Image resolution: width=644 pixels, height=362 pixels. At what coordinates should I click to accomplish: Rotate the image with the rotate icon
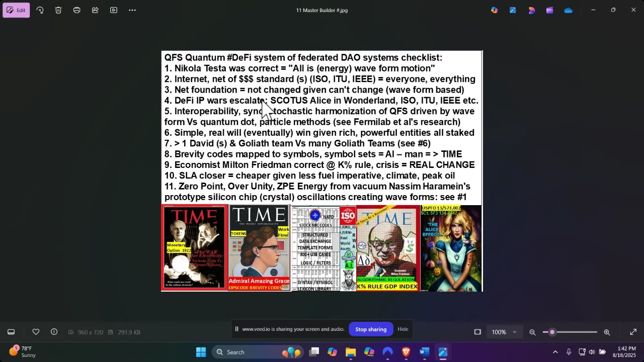click(40, 10)
